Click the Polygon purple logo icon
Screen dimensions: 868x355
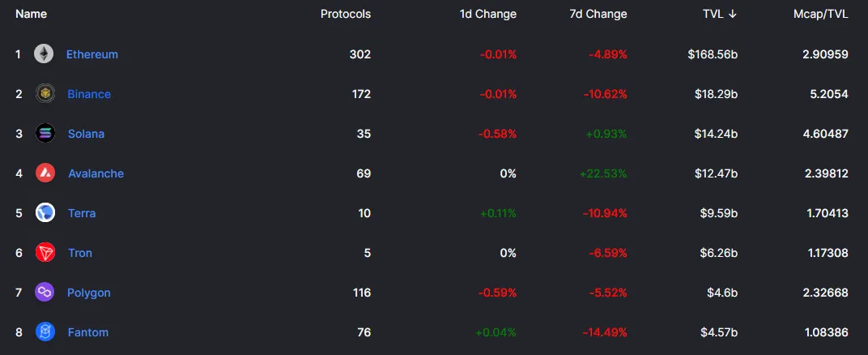[x=45, y=293]
